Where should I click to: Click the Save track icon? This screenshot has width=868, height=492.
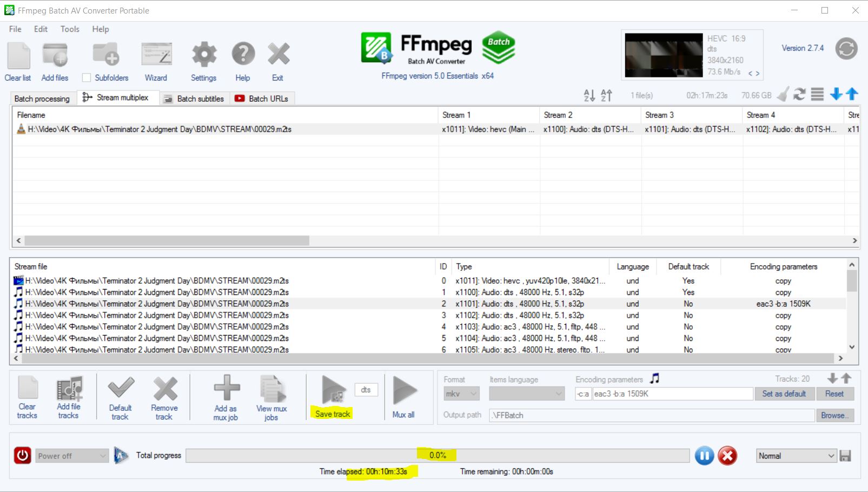[x=333, y=391]
